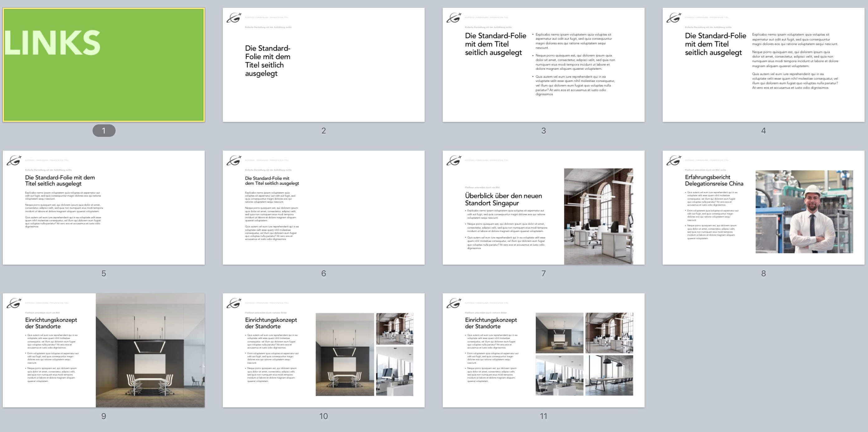This screenshot has height=432, width=868.
Task: Select slide 5 thumbnail
Action: point(104,207)
